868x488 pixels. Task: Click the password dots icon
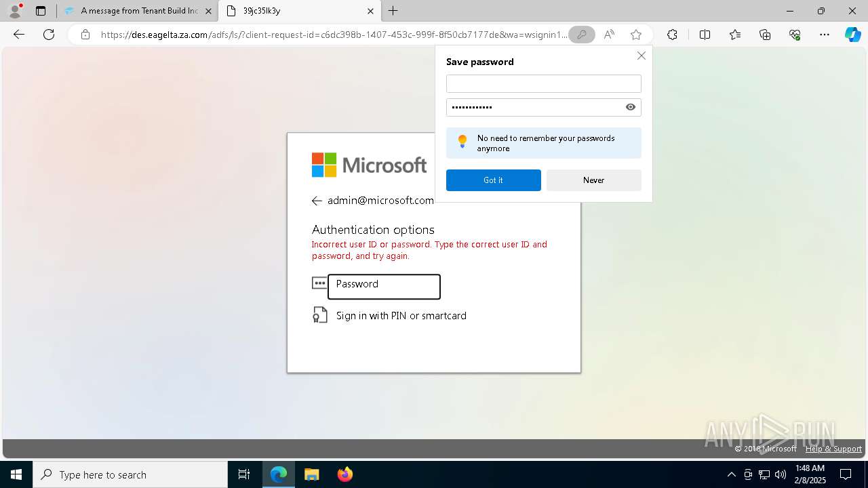[x=319, y=283]
